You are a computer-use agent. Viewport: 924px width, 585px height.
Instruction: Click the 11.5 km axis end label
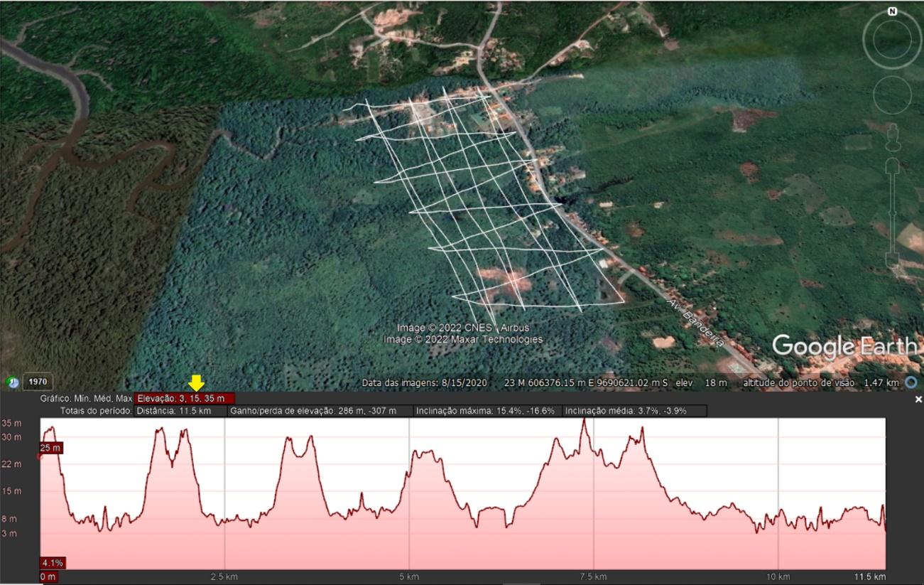click(x=870, y=576)
